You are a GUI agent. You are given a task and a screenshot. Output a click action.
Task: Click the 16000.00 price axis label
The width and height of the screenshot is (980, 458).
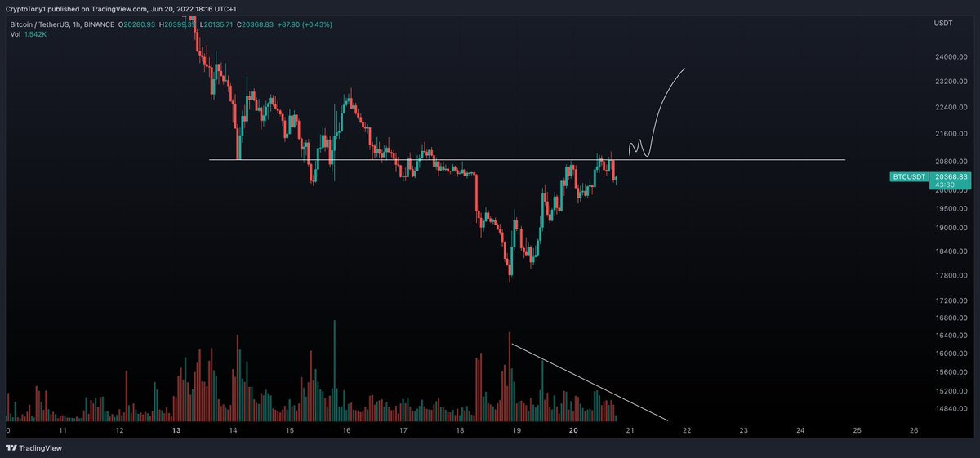[x=953, y=354]
